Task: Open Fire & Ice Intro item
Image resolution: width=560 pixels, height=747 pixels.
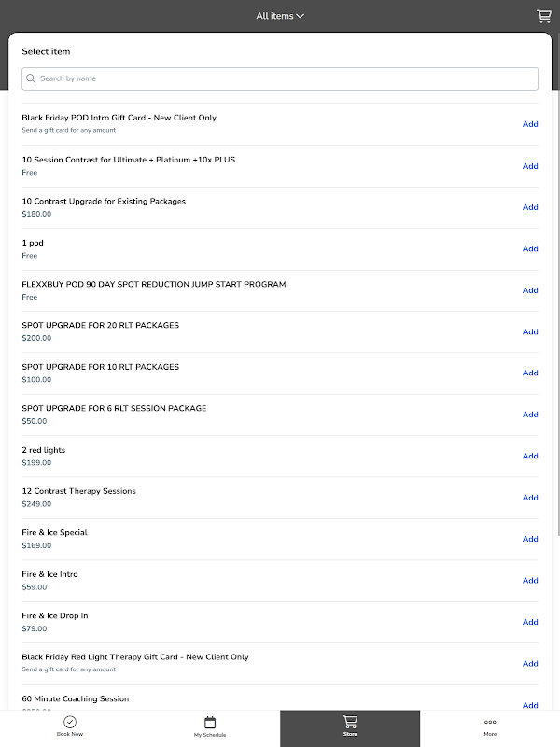Action: point(50,574)
